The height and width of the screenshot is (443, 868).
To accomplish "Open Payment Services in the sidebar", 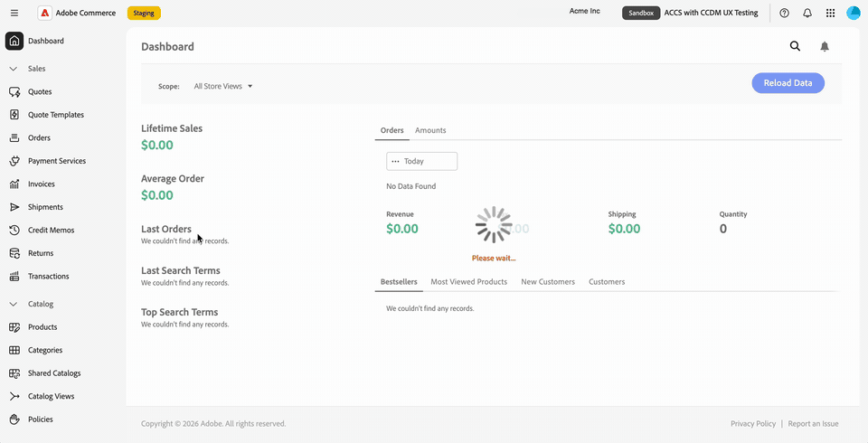I will (57, 161).
